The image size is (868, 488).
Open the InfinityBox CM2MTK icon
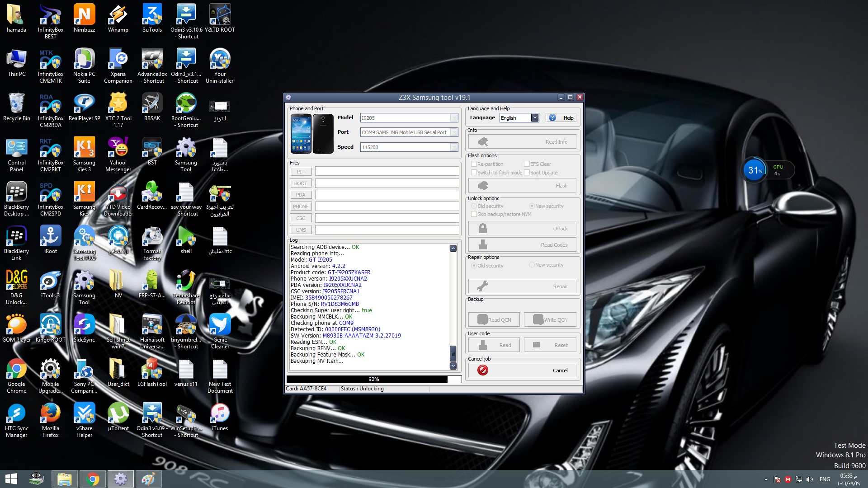(x=51, y=66)
